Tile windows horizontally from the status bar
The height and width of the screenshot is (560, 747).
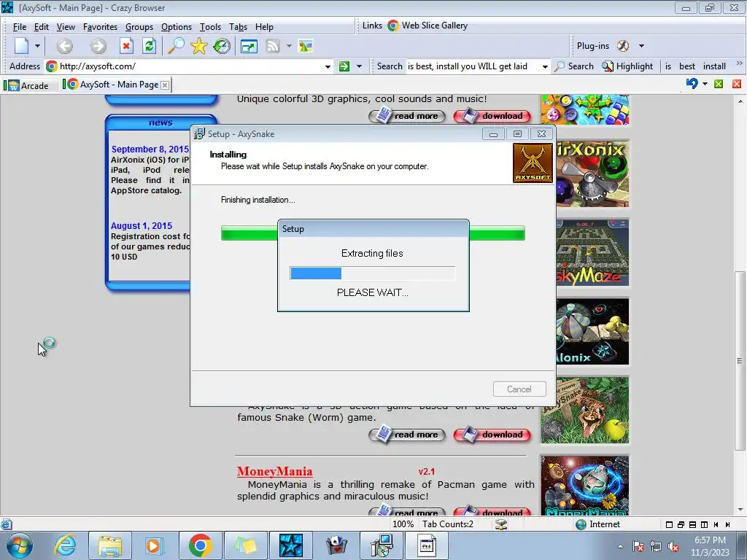tap(692, 525)
